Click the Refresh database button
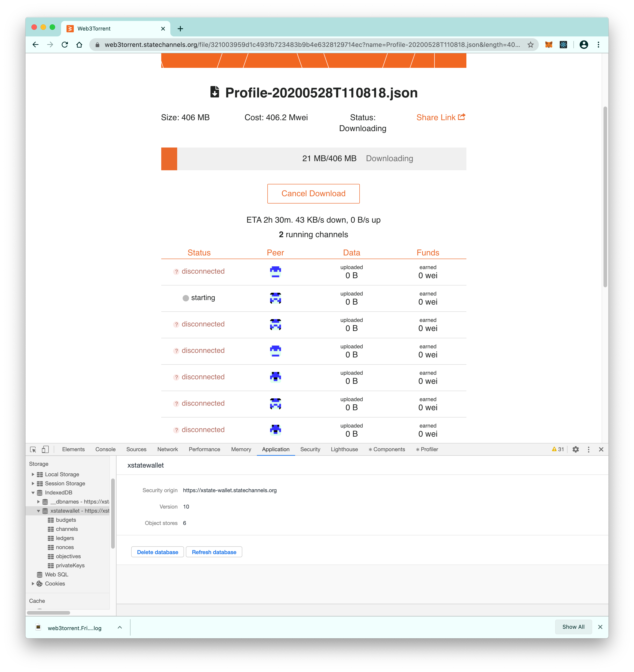Screen dimensions: 634x672 214,552
